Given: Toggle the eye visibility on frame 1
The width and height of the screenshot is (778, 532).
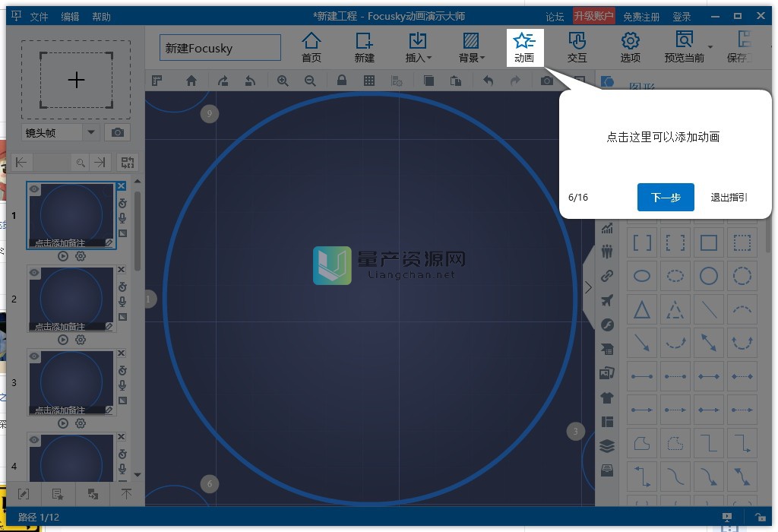Looking at the screenshot, I should click(33, 189).
